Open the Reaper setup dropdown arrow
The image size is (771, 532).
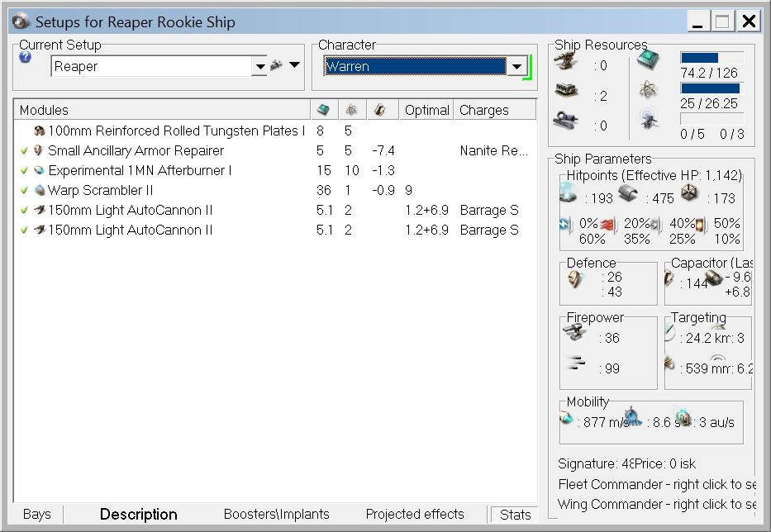[x=259, y=66]
